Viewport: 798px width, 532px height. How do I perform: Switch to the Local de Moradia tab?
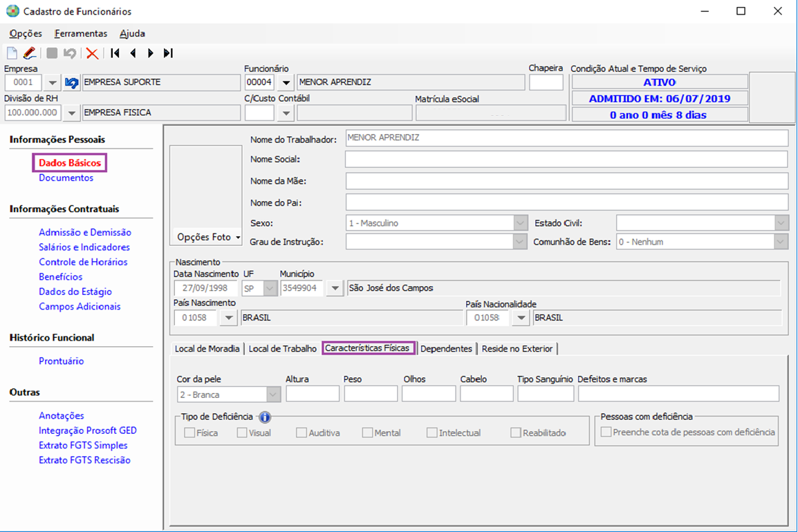click(x=207, y=348)
